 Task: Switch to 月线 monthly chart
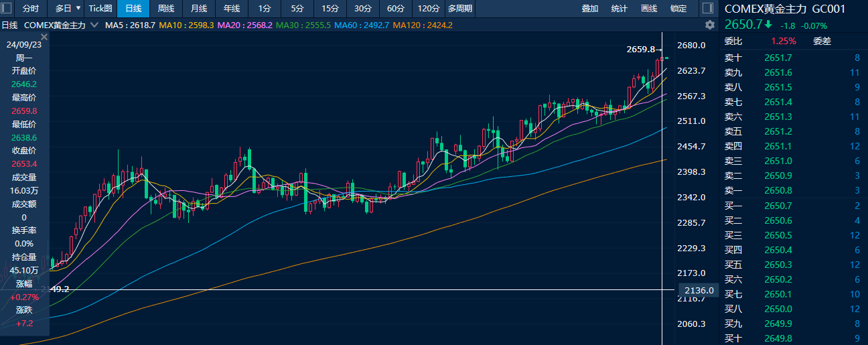198,9
